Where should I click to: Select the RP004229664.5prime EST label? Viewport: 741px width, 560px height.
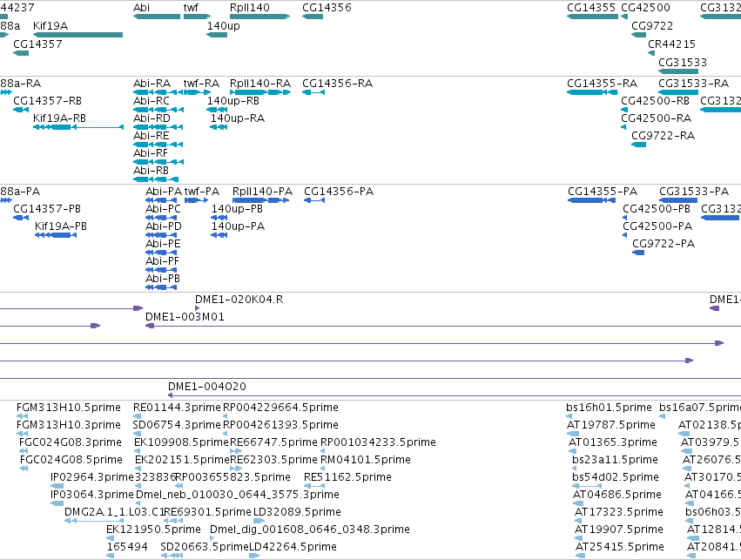point(280,408)
